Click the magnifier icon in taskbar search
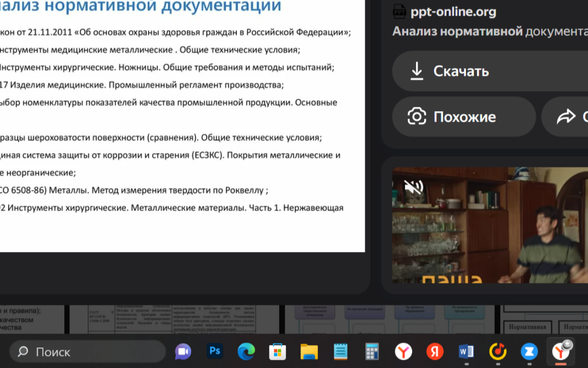The height and width of the screenshot is (368, 588). pyautogui.click(x=23, y=352)
